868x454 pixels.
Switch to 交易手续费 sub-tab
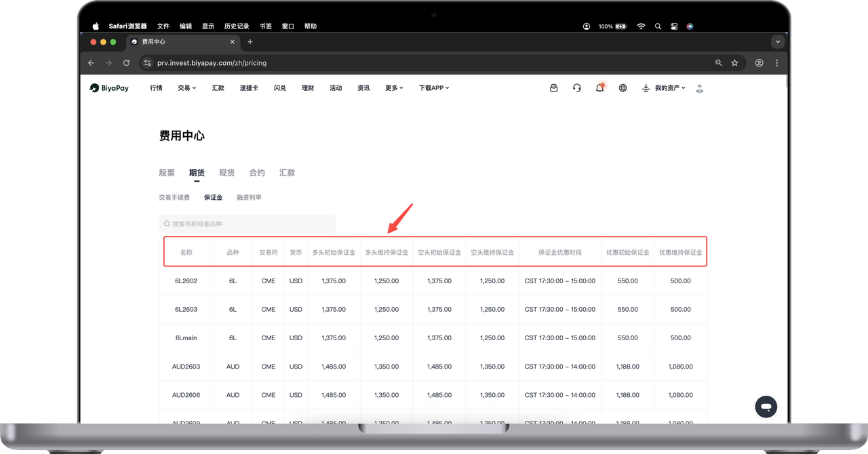[174, 198]
